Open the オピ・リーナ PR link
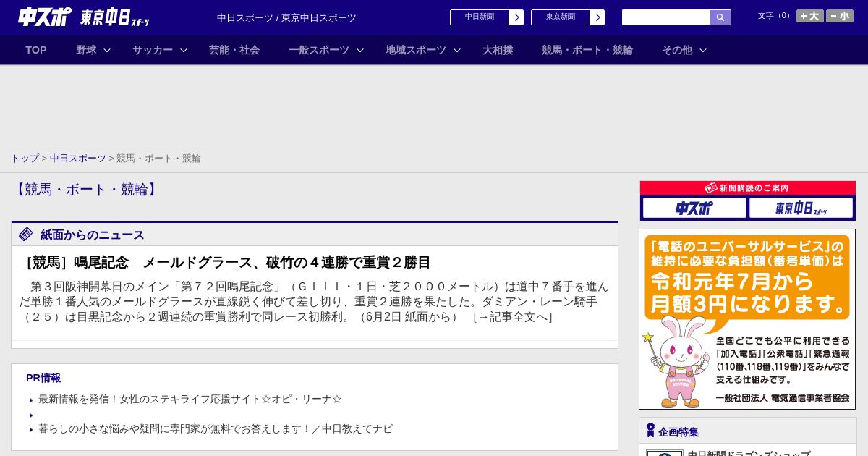Screen dimensions: 868x456 click(x=190, y=399)
